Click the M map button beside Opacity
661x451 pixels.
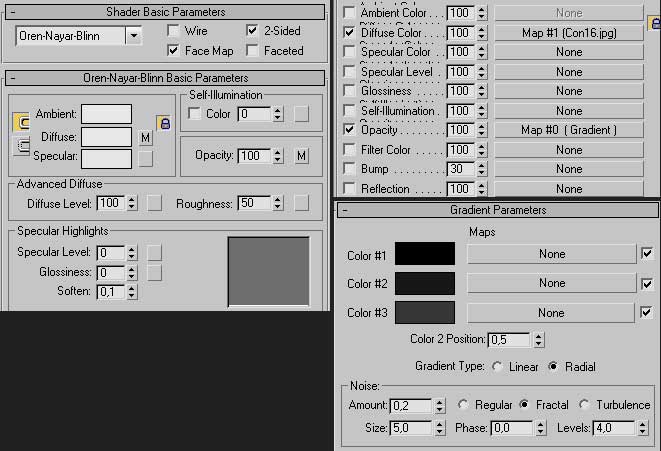301,155
